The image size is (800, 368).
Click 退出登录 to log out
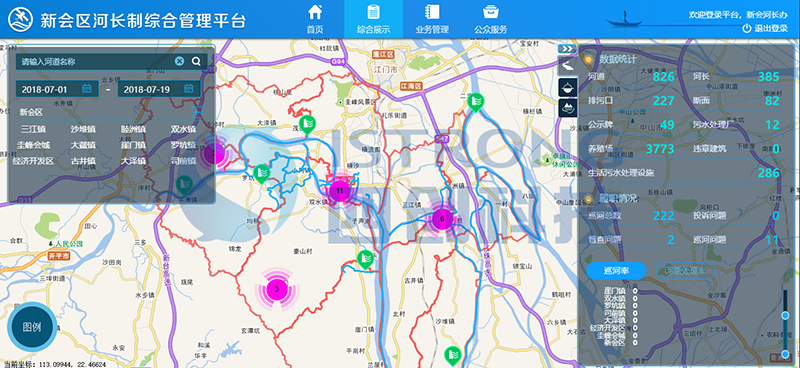pyautogui.click(x=765, y=29)
